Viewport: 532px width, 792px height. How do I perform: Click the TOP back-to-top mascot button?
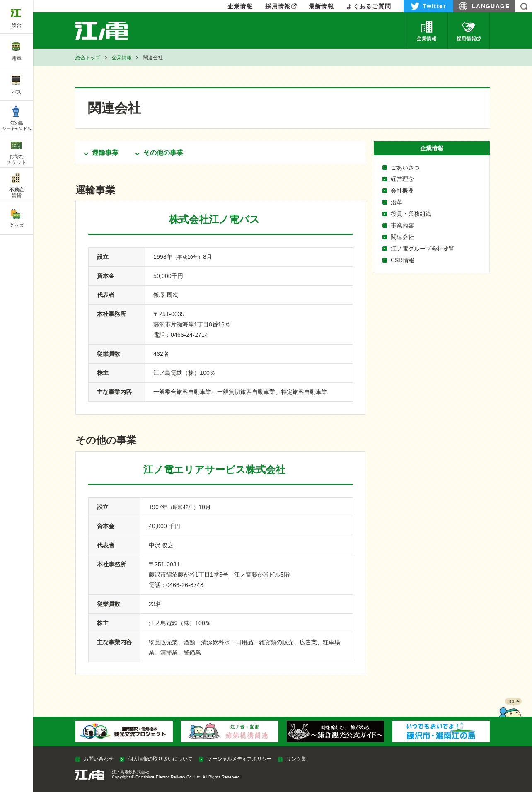pyautogui.click(x=510, y=707)
